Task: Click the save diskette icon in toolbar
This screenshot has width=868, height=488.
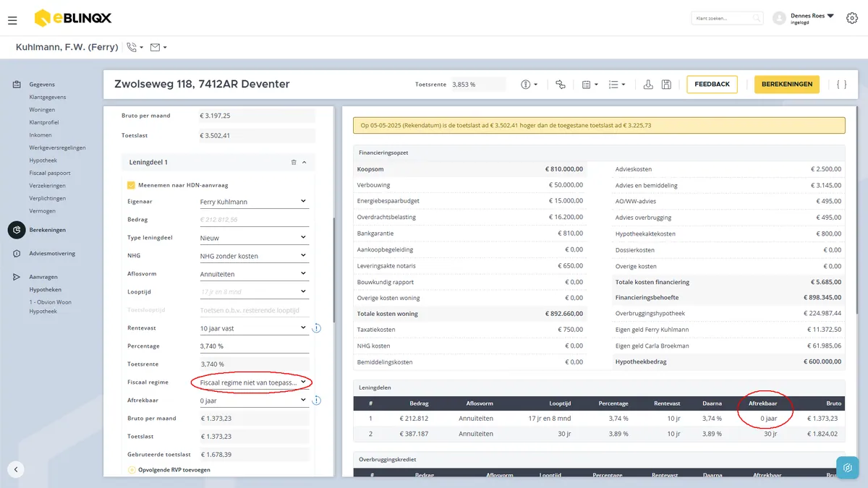Action: [x=666, y=85]
